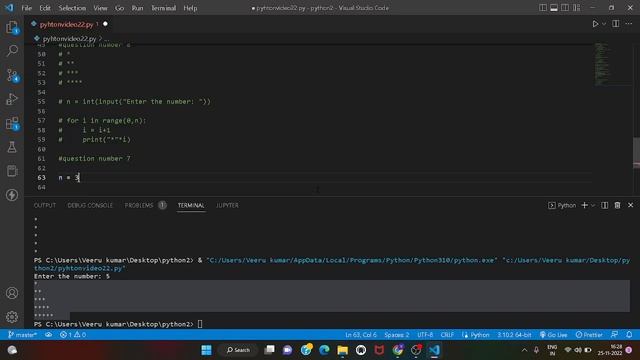Create a new terminal with plus icon
This screenshot has width=640, height=360.
tap(584, 205)
